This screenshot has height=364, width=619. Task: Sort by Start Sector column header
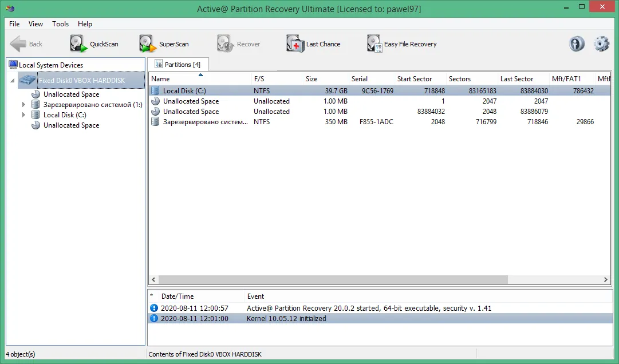point(420,79)
